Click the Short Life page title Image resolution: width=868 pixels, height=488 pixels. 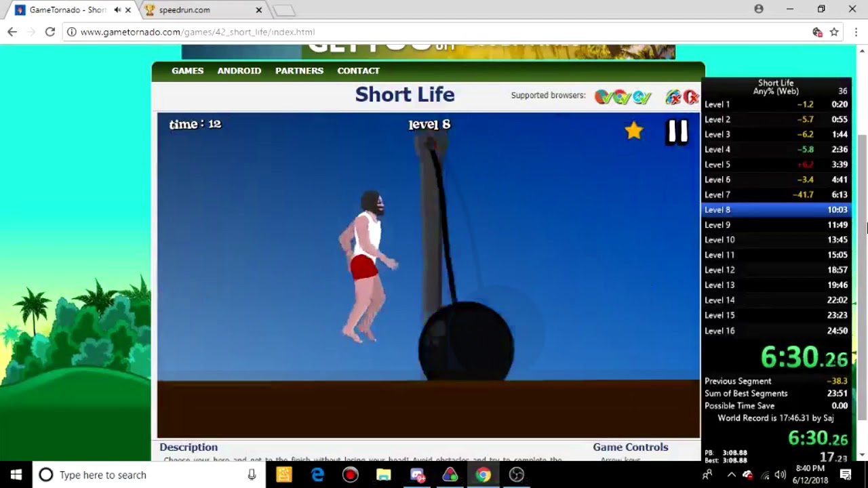405,94
